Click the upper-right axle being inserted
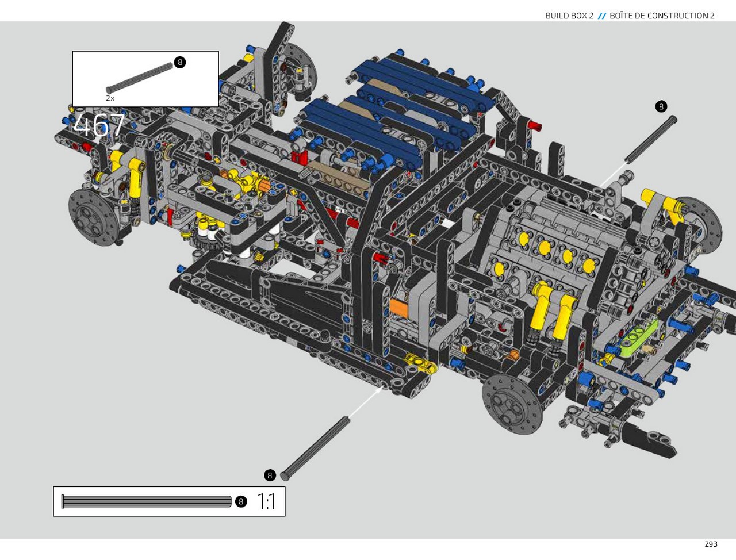The width and height of the screenshot is (736, 560). 651,140
